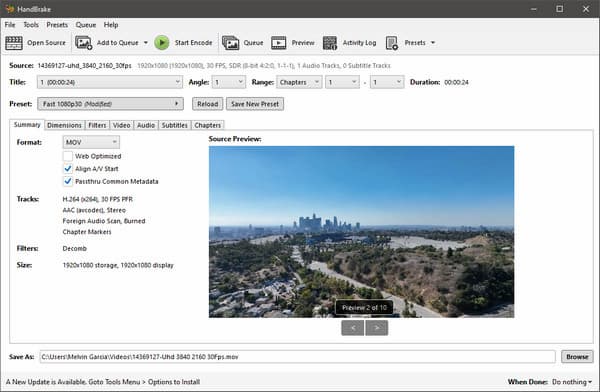600x392 pixels.
Task: Open the Add to Queue dropdown arrow
Action: (x=146, y=43)
